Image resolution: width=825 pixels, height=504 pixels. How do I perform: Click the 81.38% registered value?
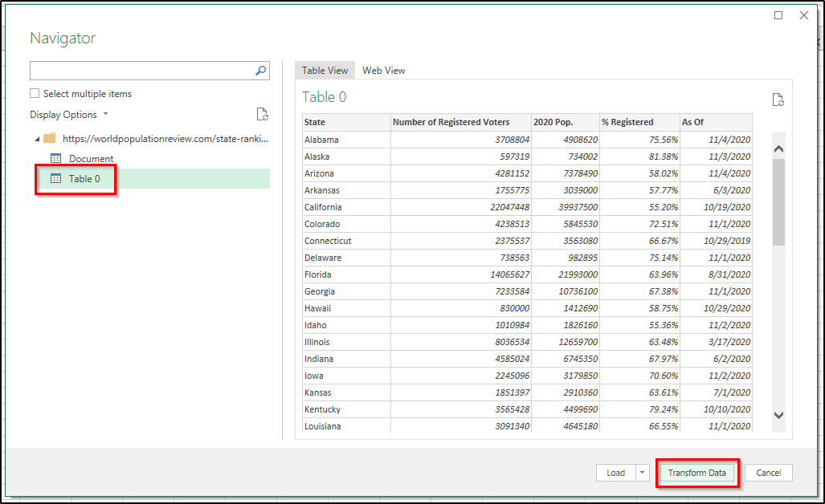pos(639,156)
